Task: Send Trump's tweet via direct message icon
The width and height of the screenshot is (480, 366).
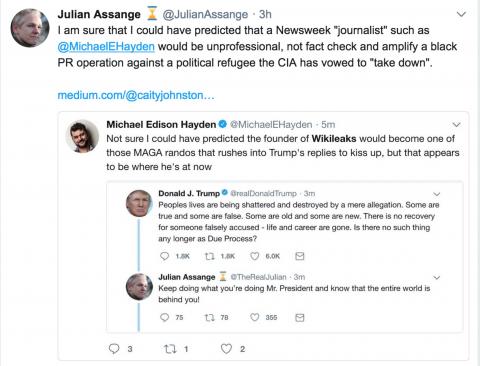Action: (300, 256)
